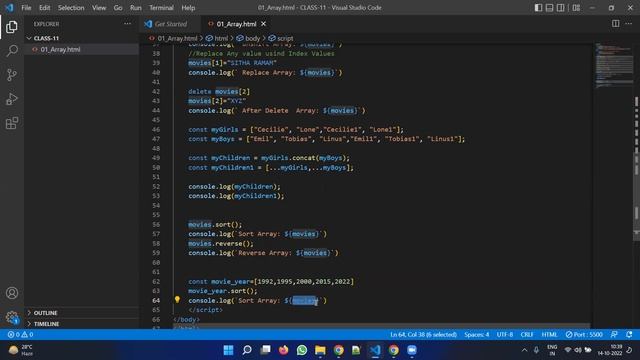The height and width of the screenshot is (360, 640).
Task: Switch to the Get Started tab
Action: [170, 24]
